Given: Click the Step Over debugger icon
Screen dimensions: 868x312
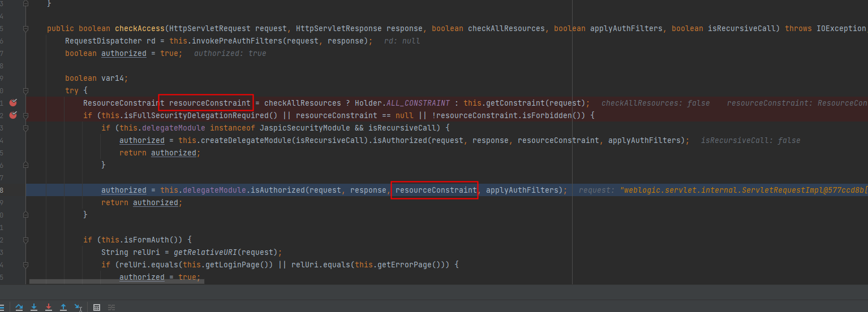Looking at the screenshot, I should coord(19,307).
